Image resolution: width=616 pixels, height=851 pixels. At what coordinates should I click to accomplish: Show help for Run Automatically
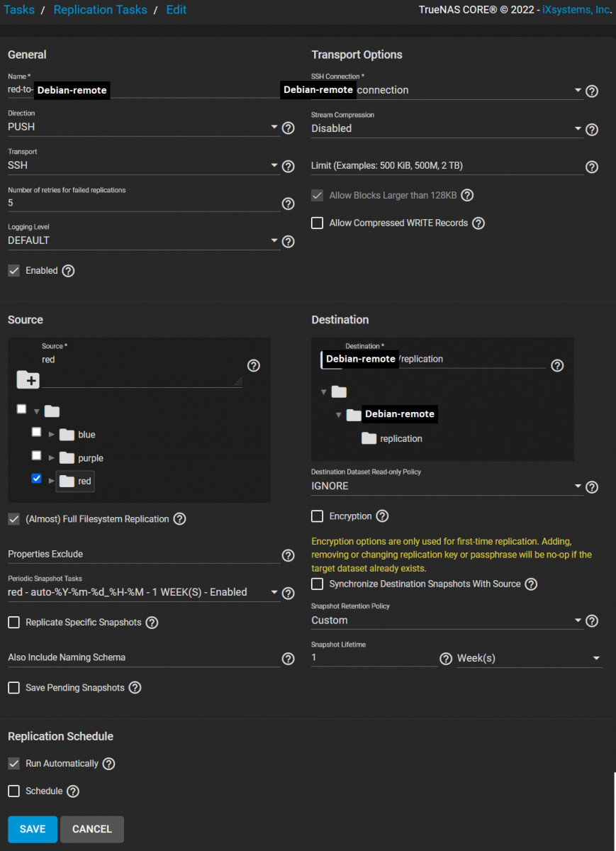tap(108, 764)
